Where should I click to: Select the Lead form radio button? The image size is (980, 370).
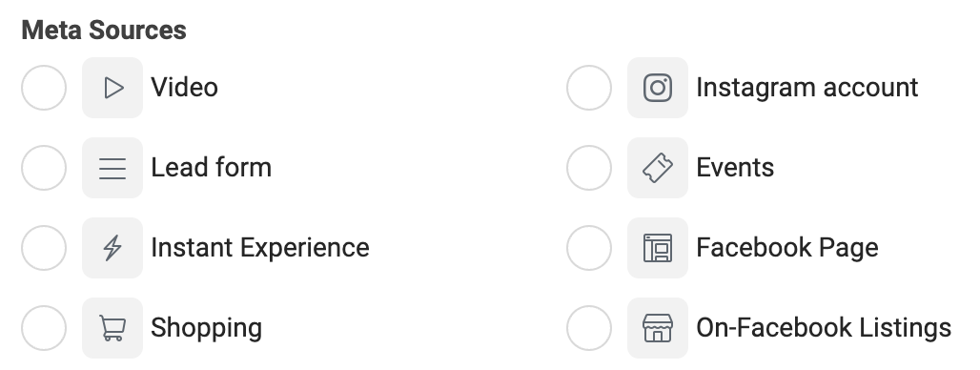[44, 168]
